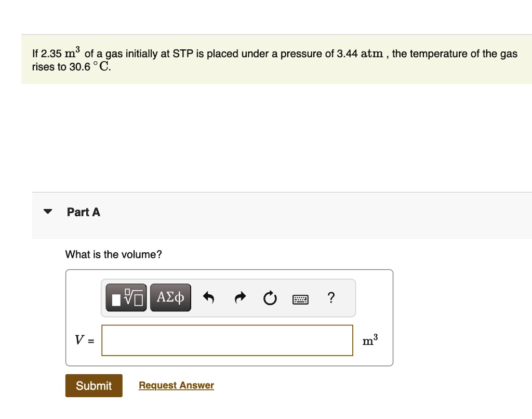The height and width of the screenshot is (419, 532).
Task: Select the square root template tool
Action: pyautogui.click(x=126, y=297)
